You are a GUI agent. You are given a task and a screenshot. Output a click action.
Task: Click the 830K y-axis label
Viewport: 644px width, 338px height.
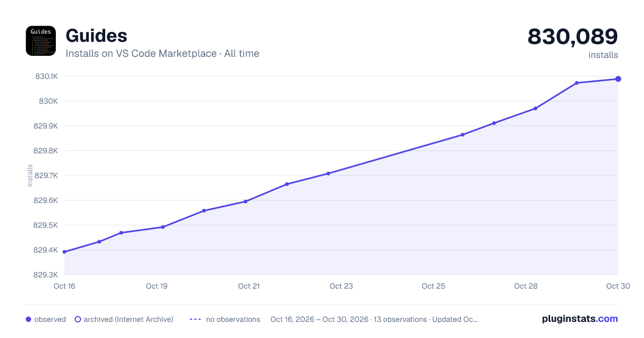coord(48,101)
